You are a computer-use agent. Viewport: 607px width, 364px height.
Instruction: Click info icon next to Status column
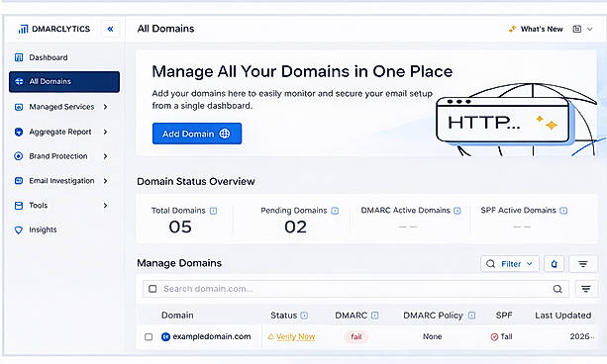click(304, 316)
